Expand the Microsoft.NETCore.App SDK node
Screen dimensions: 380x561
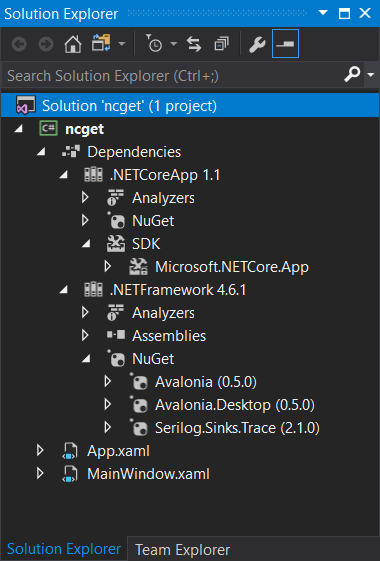(x=107, y=267)
